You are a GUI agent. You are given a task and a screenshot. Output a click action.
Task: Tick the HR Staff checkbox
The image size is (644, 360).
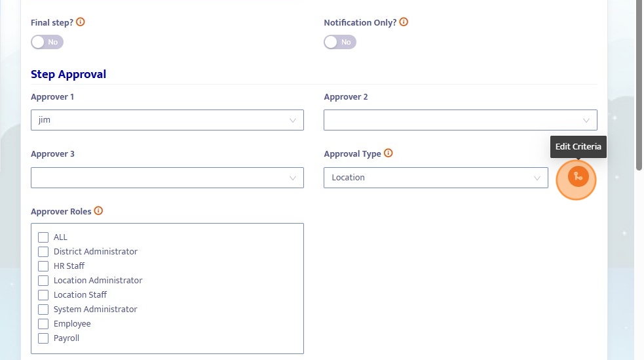[43, 266]
